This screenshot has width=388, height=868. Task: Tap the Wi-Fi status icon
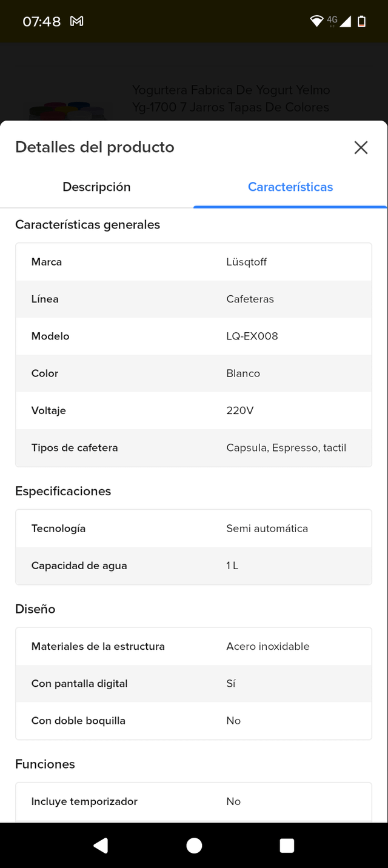click(x=316, y=21)
